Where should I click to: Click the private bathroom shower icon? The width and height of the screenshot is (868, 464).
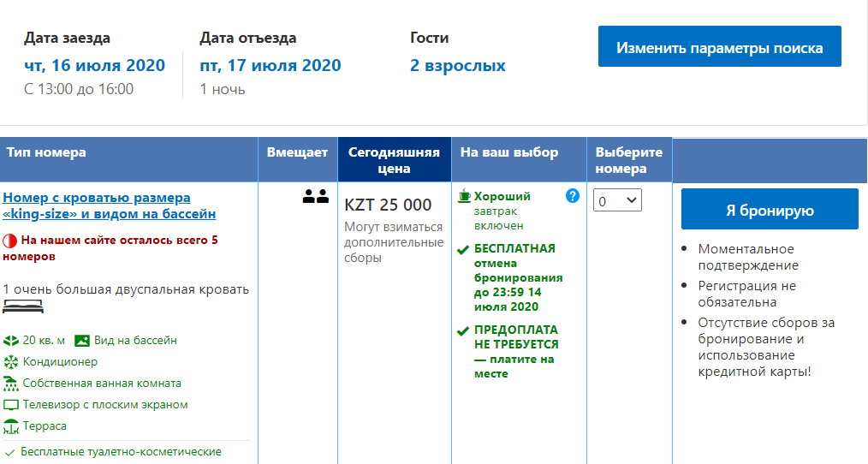[11, 383]
